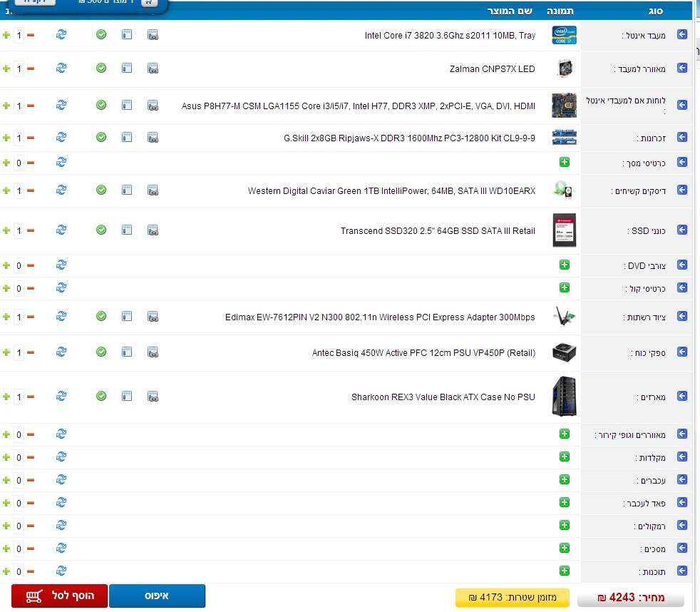Increase quantity for Sharkoon REX3 case
The width and height of the screenshot is (700, 612).
(x=6, y=397)
